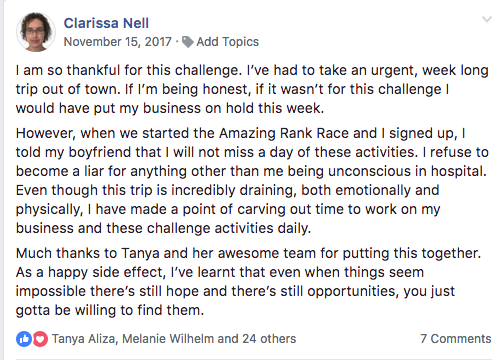Screen dimensions: 498x360
Task: Open Clarissa Nell's profile via name link
Action: coord(106,23)
